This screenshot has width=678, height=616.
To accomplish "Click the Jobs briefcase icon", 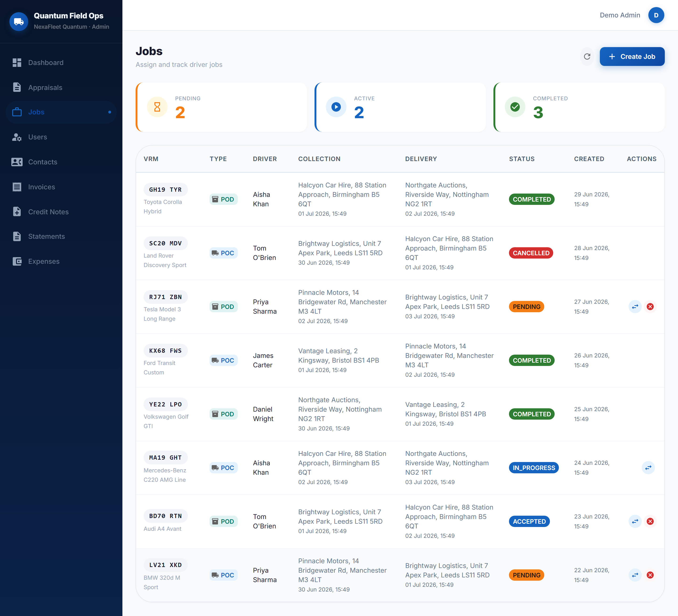I will pos(17,112).
